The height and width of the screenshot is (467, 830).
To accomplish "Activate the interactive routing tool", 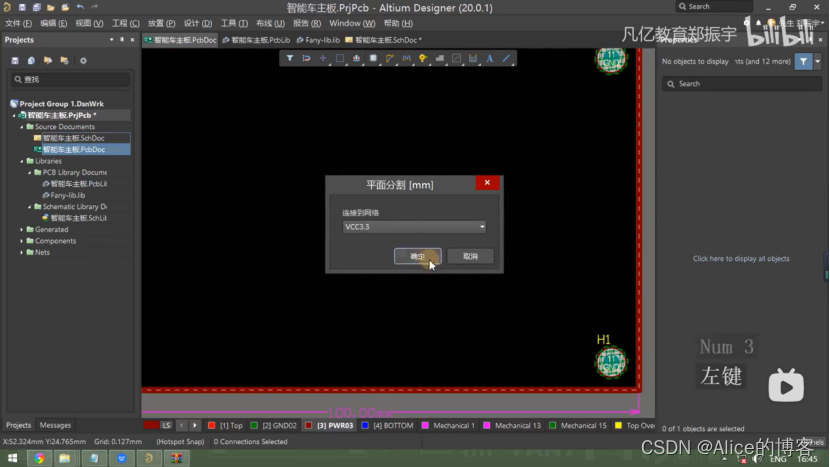I will 390,58.
